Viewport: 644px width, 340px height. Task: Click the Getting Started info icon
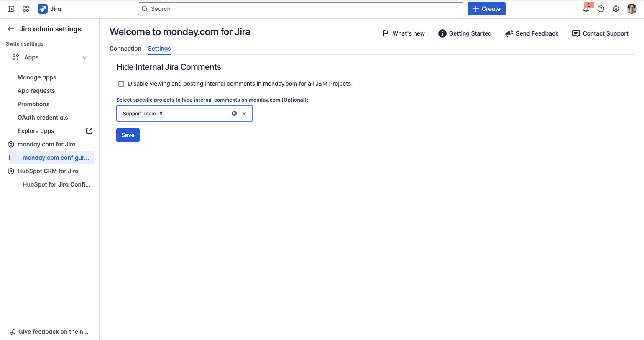[442, 33]
